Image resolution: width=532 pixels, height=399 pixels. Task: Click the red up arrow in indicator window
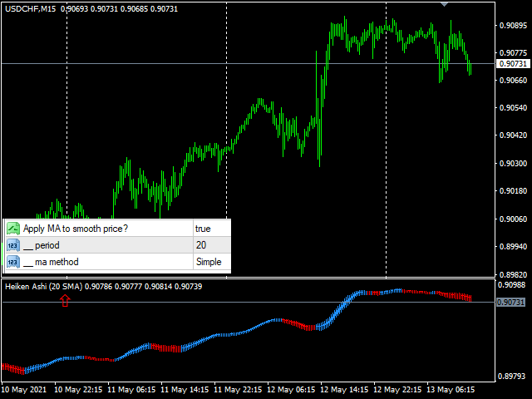pyautogui.click(x=66, y=301)
